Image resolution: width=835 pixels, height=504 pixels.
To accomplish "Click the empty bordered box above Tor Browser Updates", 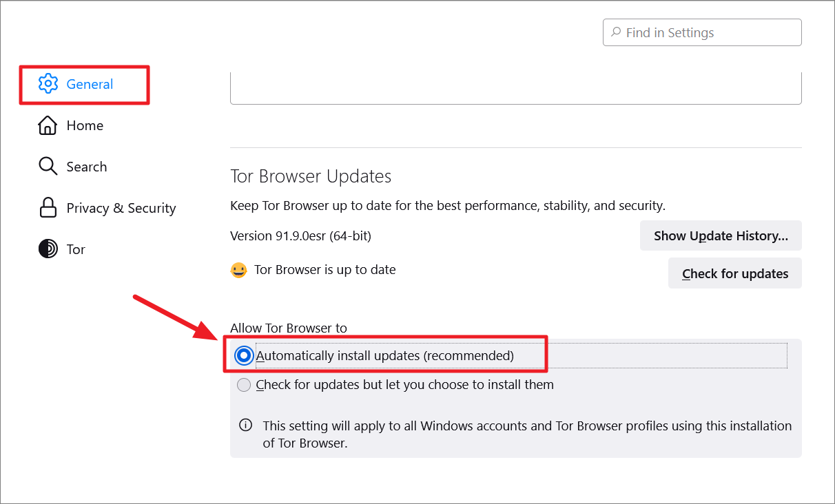I will tap(516, 88).
